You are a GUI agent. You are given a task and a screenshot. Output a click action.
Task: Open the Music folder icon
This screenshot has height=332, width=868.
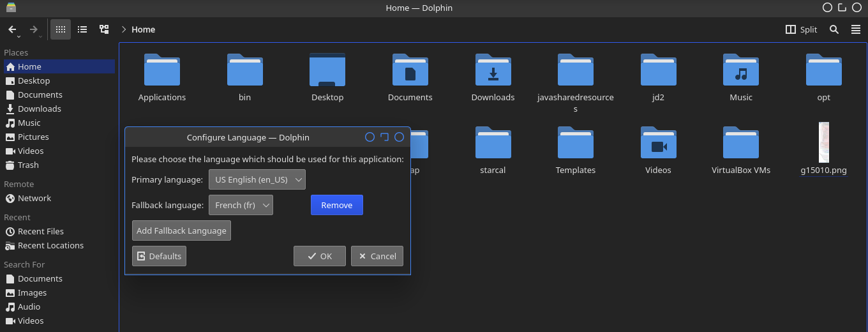coord(740,70)
